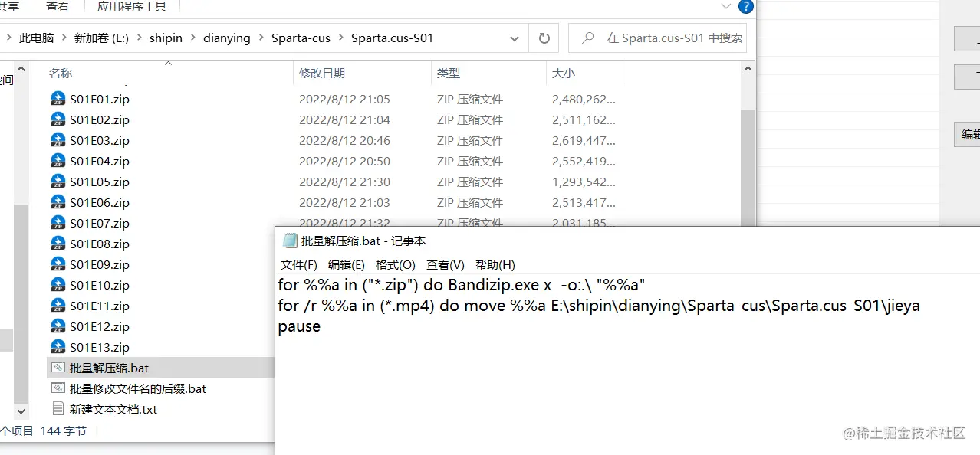Click the S01E11.zip file icon
This screenshot has width=980, height=455.
click(58, 306)
